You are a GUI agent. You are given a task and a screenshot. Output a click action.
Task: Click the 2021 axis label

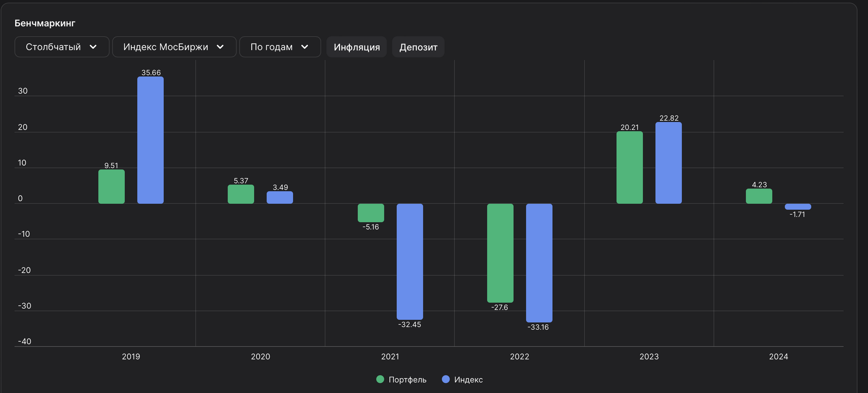point(390,357)
